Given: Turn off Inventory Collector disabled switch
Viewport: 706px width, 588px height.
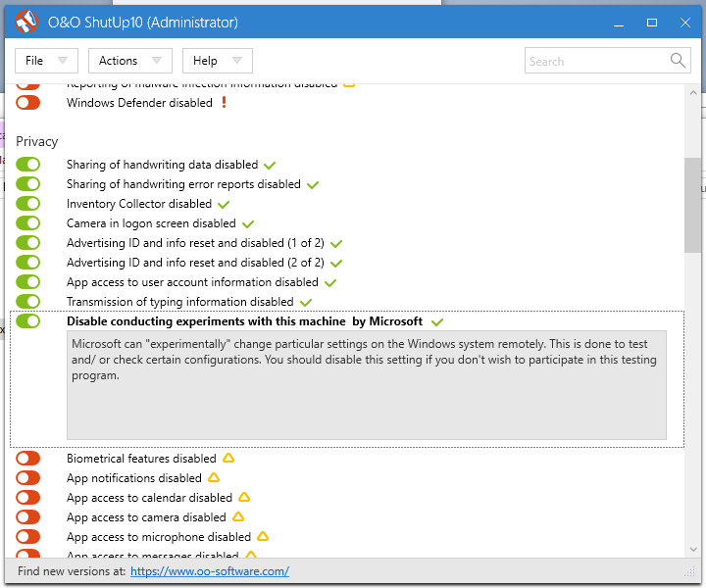Looking at the screenshot, I should [x=27, y=203].
